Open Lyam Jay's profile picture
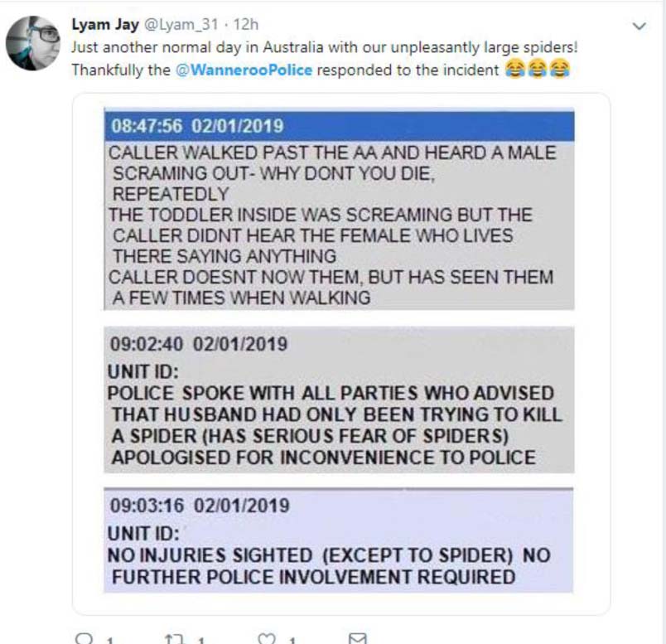The height and width of the screenshot is (644, 666). click(x=32, y=43)
